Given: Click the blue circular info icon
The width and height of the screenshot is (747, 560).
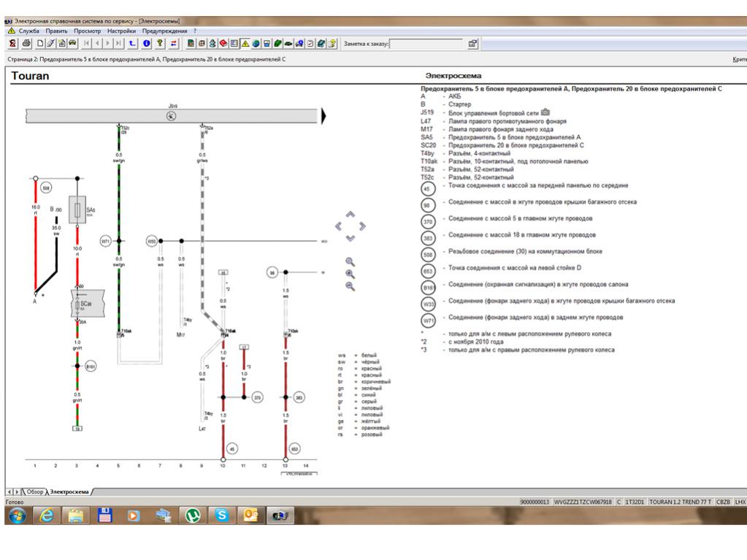Looking at the screenshot, I should (x=146, y=43).
